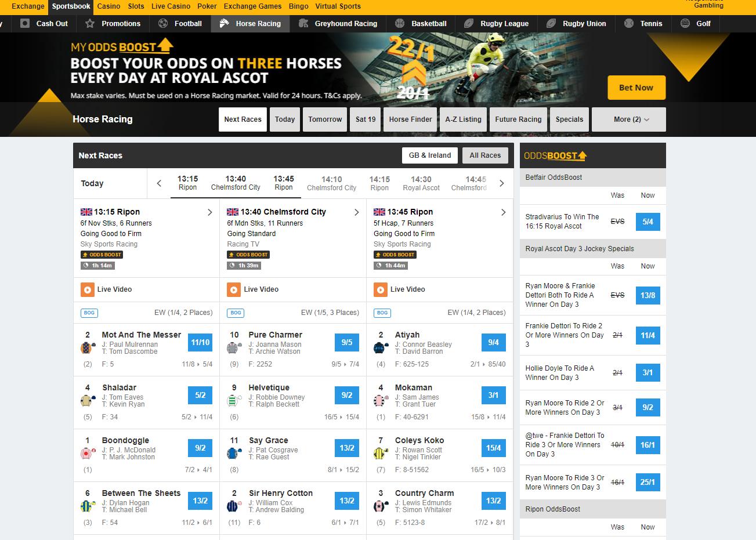Viewport: 756px width, 540px height.
Task: Select Mot And The Messer 11/10 odds
Action: (200, 343)
